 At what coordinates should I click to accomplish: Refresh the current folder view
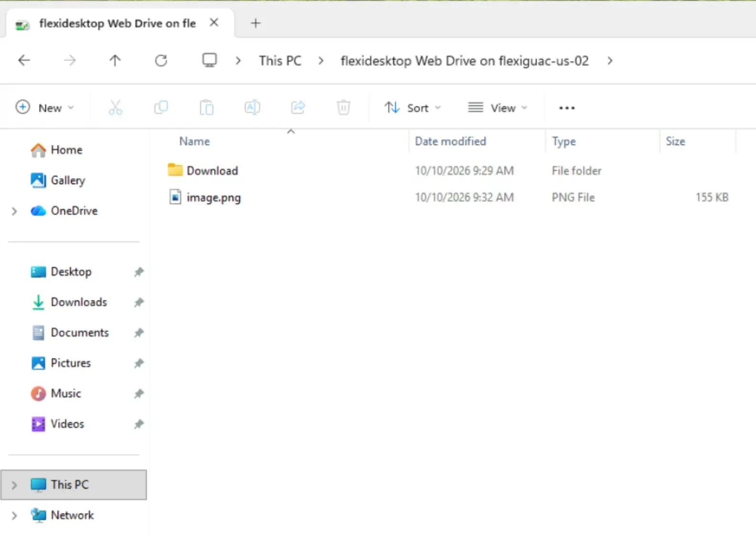click(161, 61)
